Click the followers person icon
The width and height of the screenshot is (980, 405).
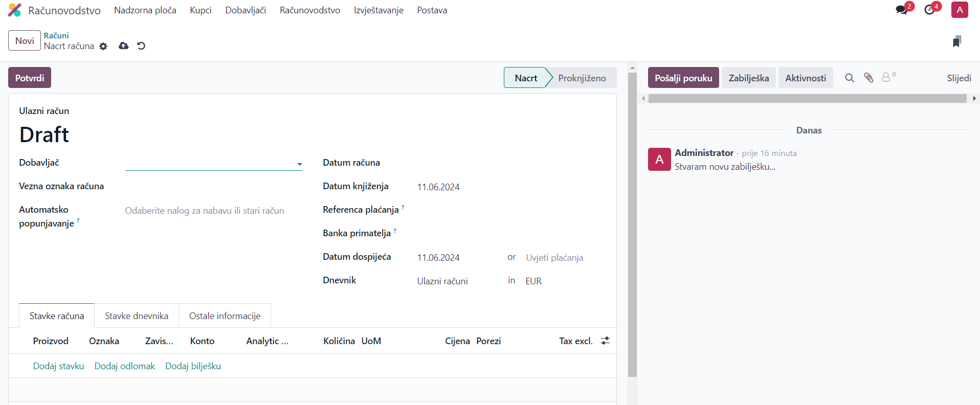886,78
